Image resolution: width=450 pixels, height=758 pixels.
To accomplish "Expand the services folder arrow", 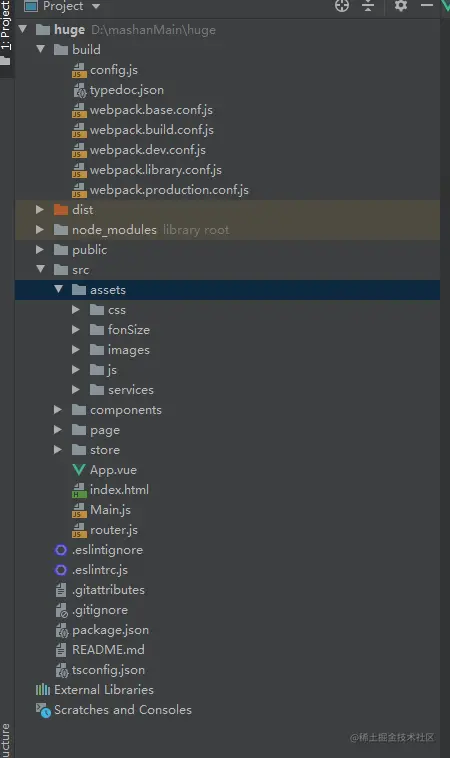I will (x=76, y=390).
